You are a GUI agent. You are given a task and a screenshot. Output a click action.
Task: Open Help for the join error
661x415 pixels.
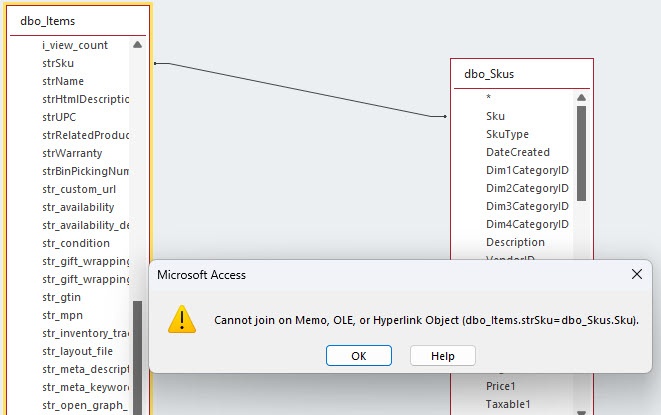(443, 356)
